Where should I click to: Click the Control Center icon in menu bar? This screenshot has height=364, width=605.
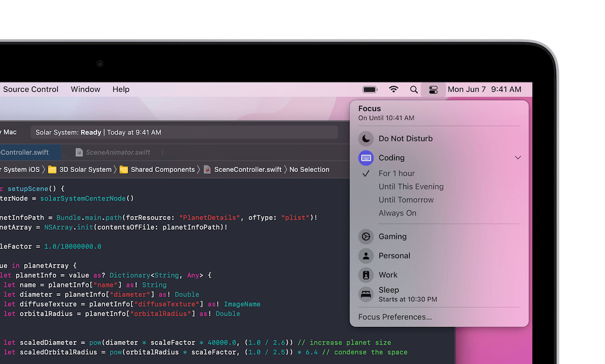[433, 90]
